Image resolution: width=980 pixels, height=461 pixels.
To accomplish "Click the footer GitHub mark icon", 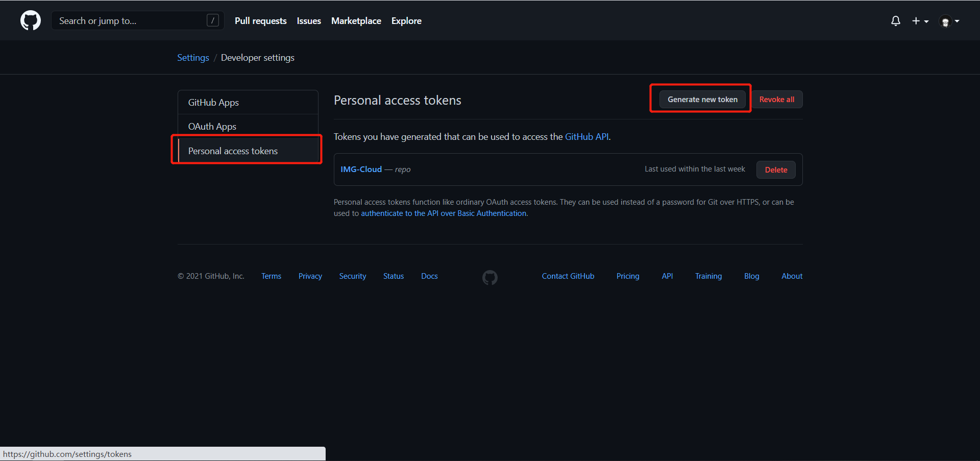I will coord(490,277).
